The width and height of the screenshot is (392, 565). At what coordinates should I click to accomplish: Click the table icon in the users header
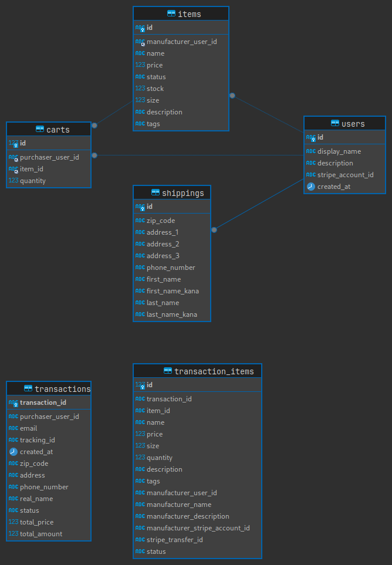tap(335, 123)
